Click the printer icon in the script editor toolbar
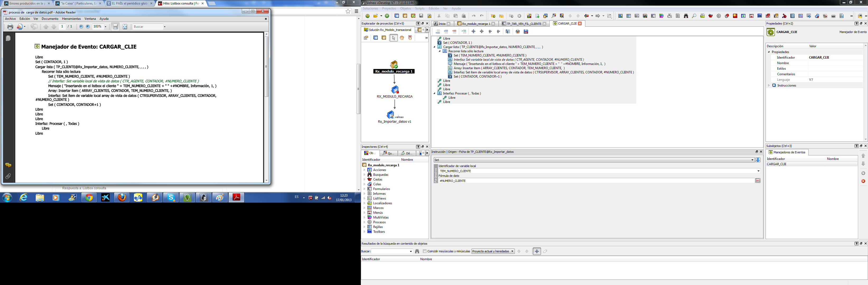 click(x=518, y=32)
